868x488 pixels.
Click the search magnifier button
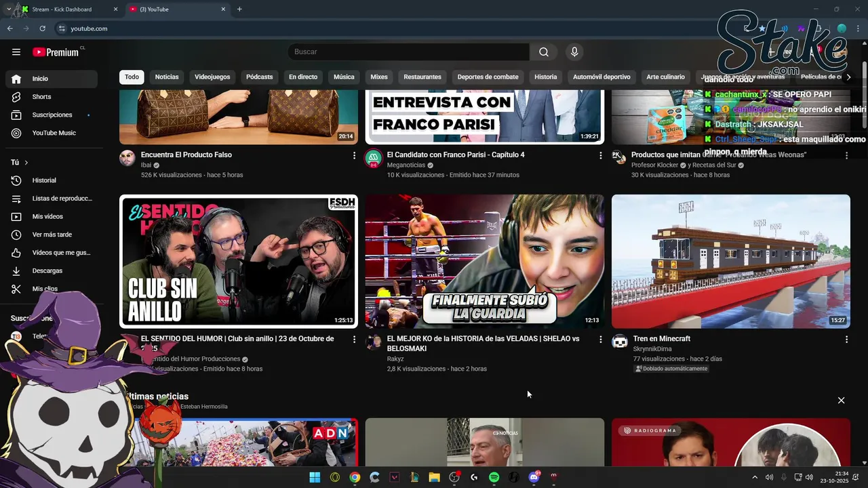[x=544, y=52]
